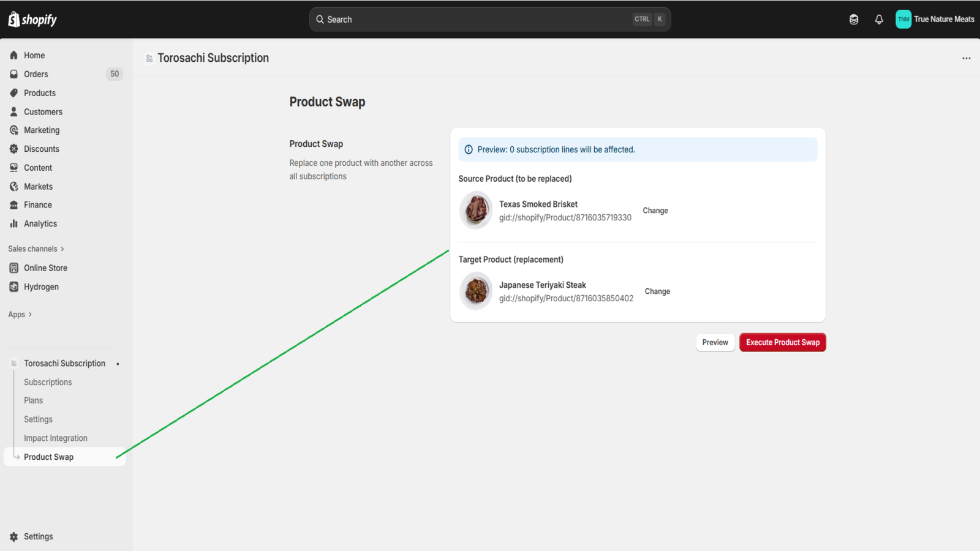Image resolution: width=980 pixels, height=551 pixels.
Task: Click the Products tag icon
Action: click(13, 93)
